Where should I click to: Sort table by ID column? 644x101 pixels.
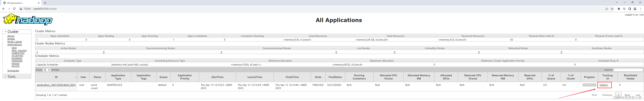(56, 77)
